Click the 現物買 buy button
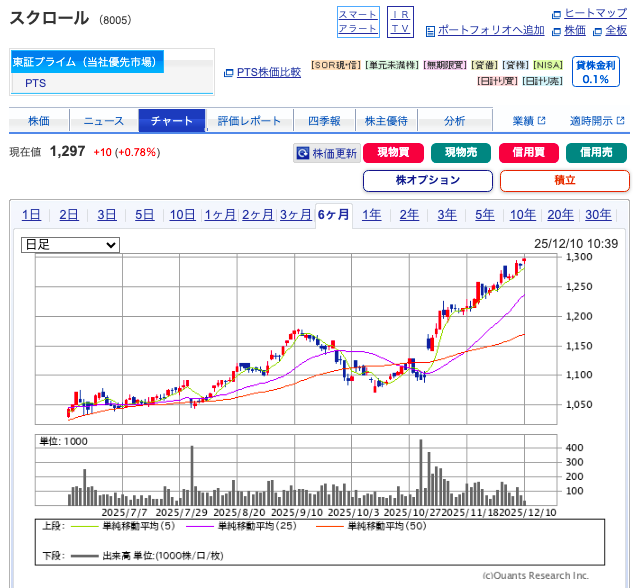This screenshot has height=588, width=633. 393,153
